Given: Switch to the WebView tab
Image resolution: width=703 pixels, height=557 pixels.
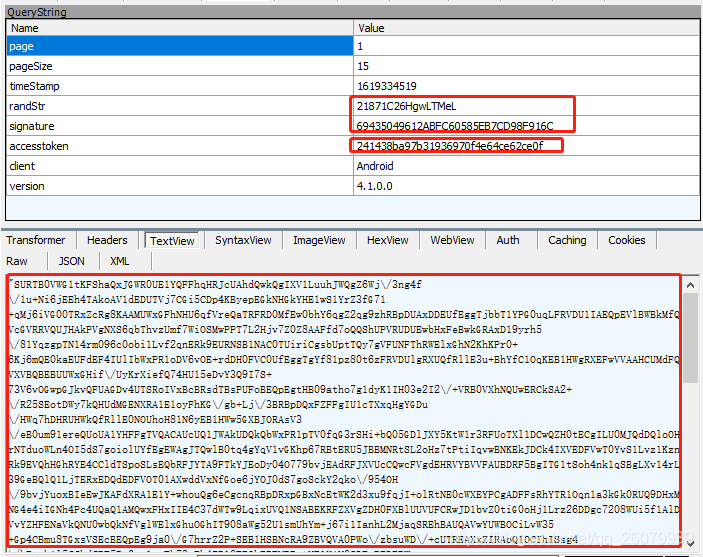Looking at the screenshot, I should [x=452, y=240].
